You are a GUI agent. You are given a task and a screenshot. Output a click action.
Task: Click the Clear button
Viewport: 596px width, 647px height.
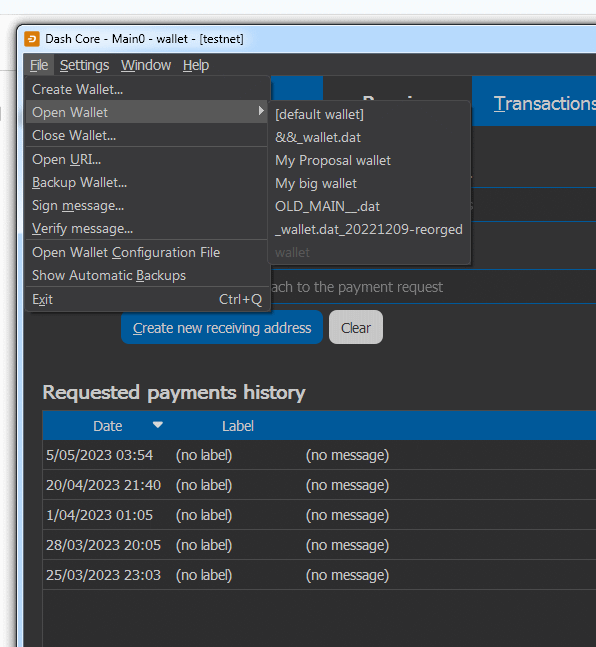[x=356, y=328]
